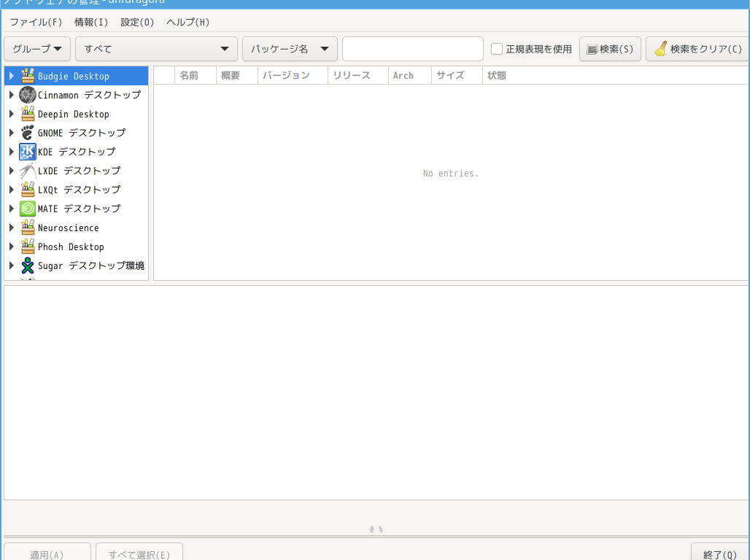Expand the GNOME デスクトップ tree node
750x560 pixels.
[12, 133]
